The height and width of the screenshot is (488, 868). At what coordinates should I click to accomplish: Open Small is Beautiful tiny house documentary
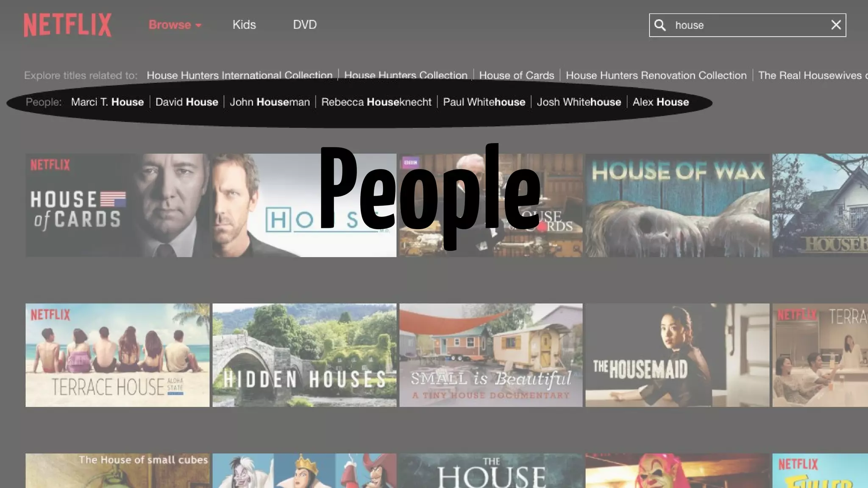point(491,355)
